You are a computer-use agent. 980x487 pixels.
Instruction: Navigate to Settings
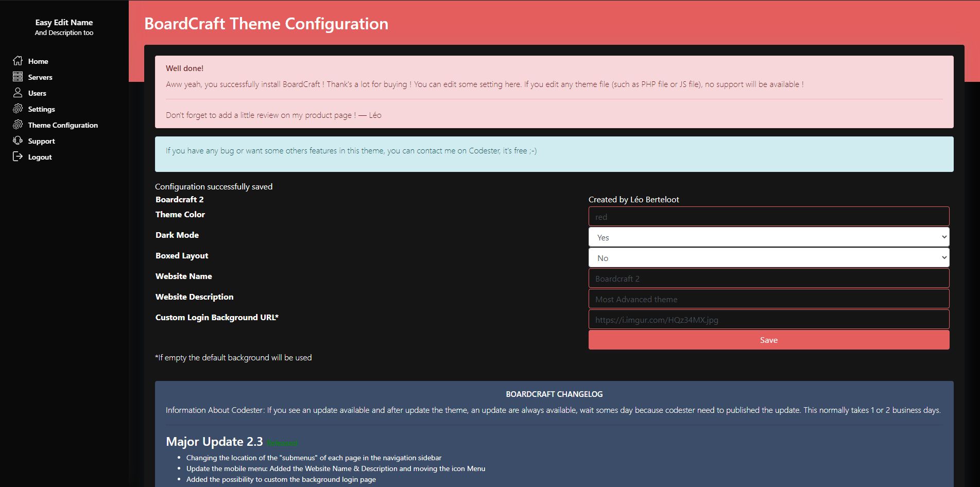(x=41, y=109)
